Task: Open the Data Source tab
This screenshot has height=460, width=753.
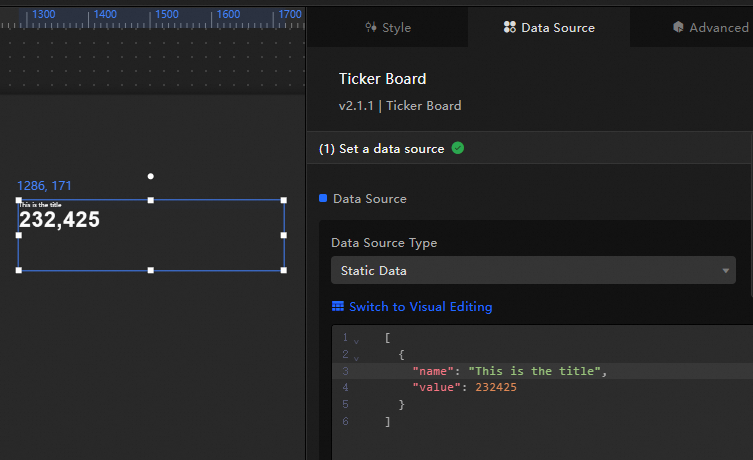Action: pos(549,28)
